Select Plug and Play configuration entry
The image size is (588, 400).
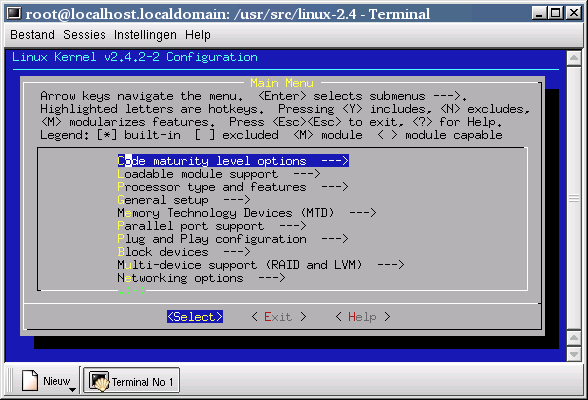tap(233, 239)
